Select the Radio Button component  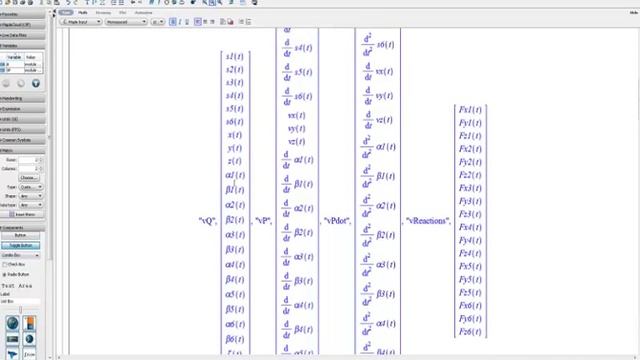pos(16,274)
